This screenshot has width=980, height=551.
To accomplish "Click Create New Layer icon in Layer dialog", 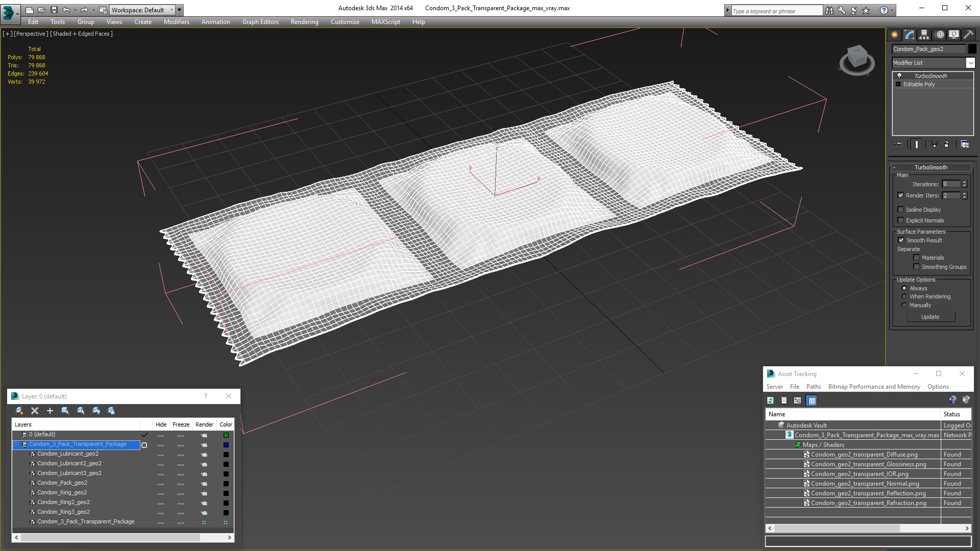I will pos(19,411).
